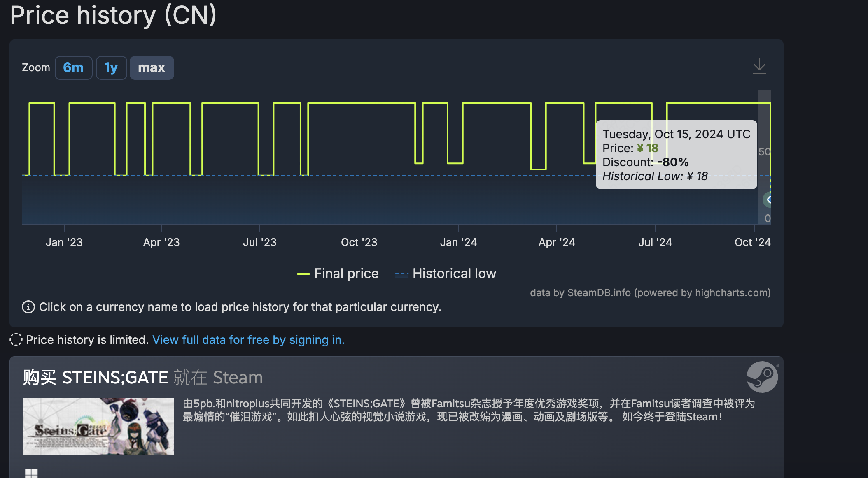The image size is (868, 478).
Task: Click the Apr '23 axis label
Action: (x=161, y=242)
